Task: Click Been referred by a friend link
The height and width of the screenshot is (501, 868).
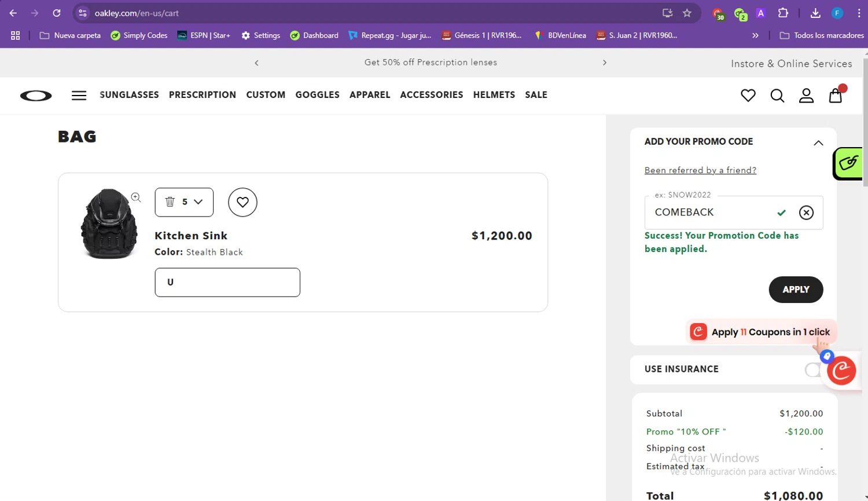Action: tap(700, 170)
